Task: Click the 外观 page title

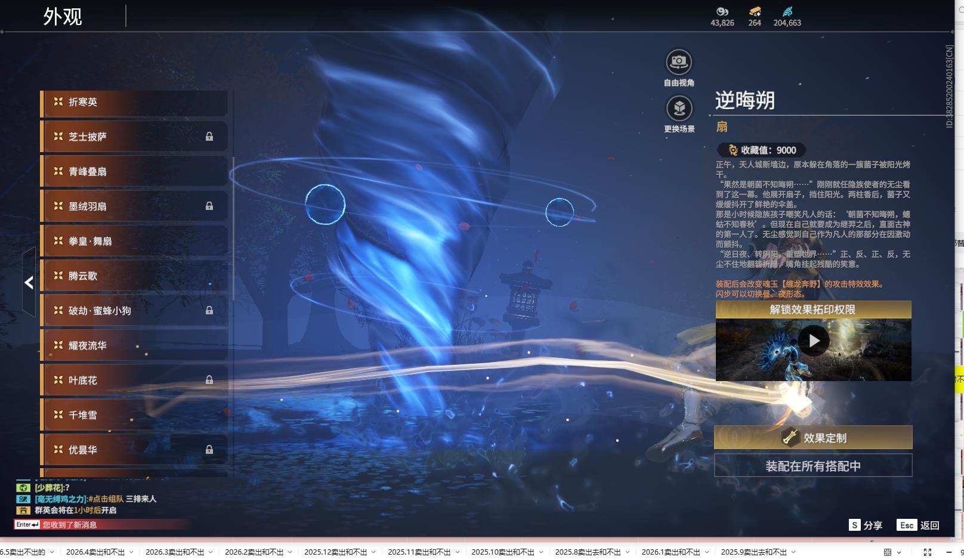Action: tap(63, 16)
